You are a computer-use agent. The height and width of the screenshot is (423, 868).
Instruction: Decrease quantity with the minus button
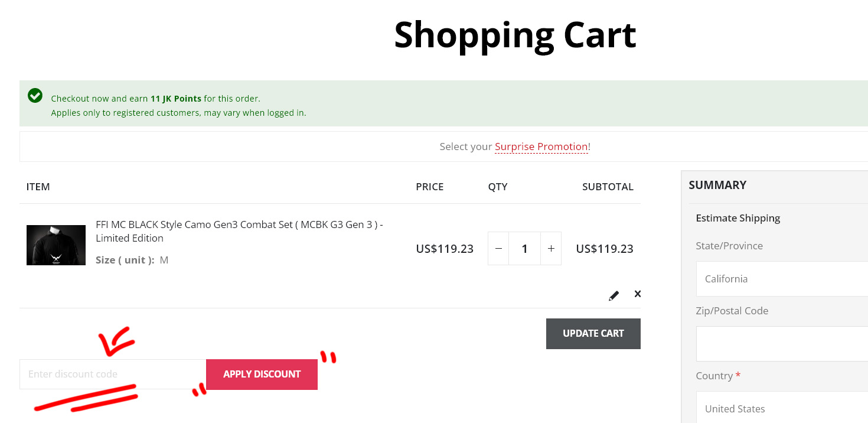498,249
